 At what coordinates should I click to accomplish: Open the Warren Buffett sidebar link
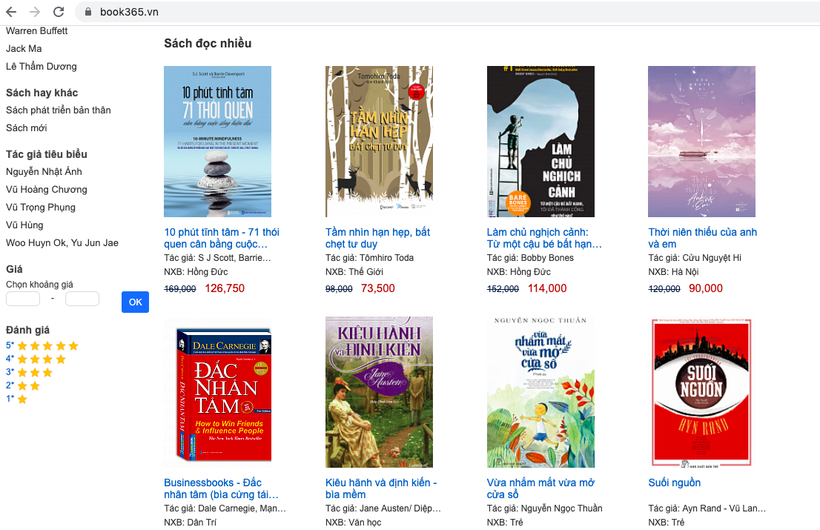[37, 31]
